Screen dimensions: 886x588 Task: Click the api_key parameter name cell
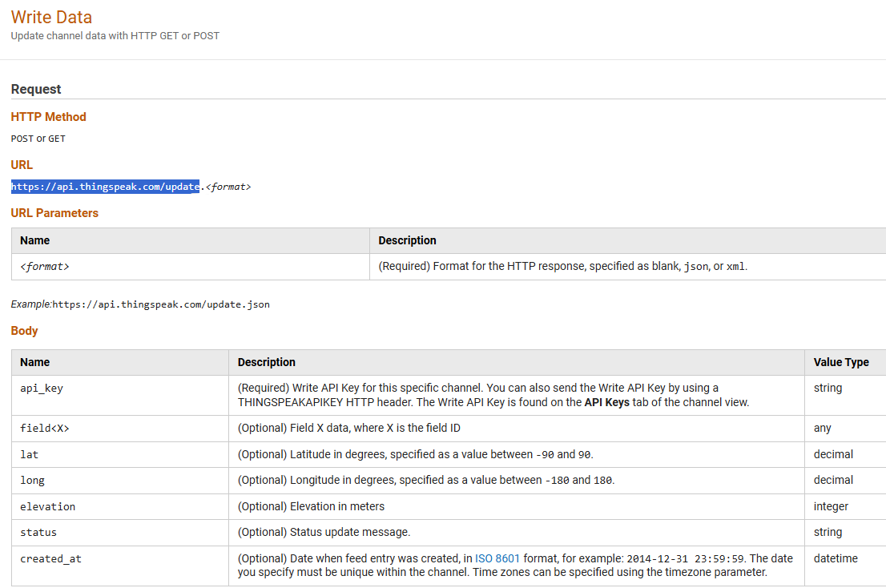click(x=42, y=388)
